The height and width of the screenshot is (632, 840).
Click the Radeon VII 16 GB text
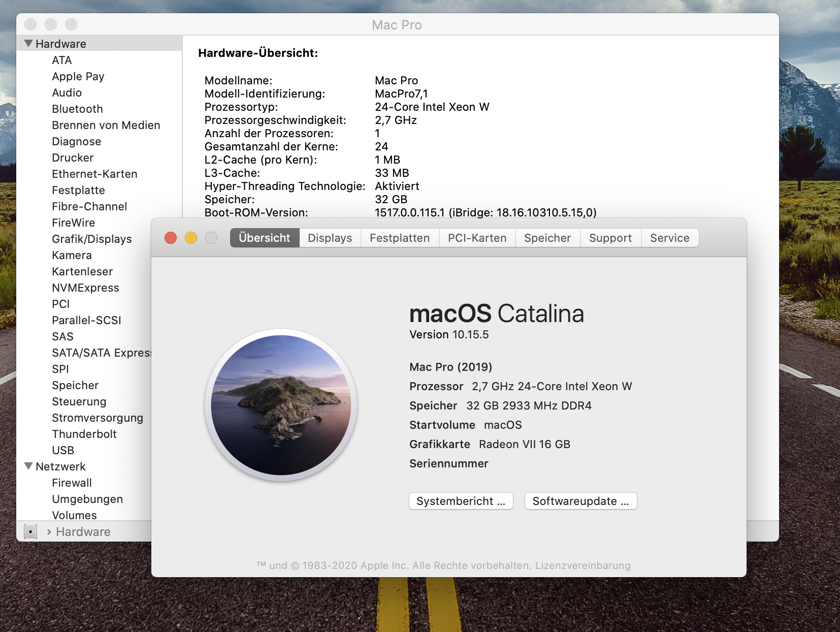(525, 444)
